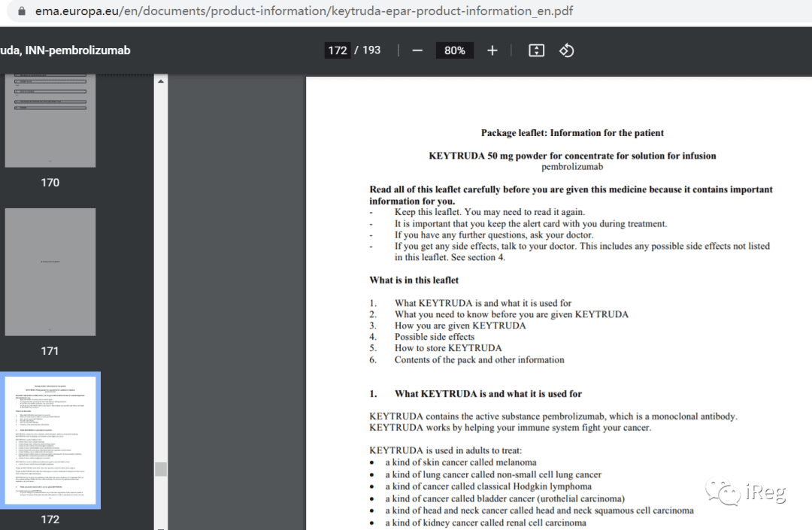Click the thumbnail panel scroll up arrow
812x530 pixels.
coord(161,81)
